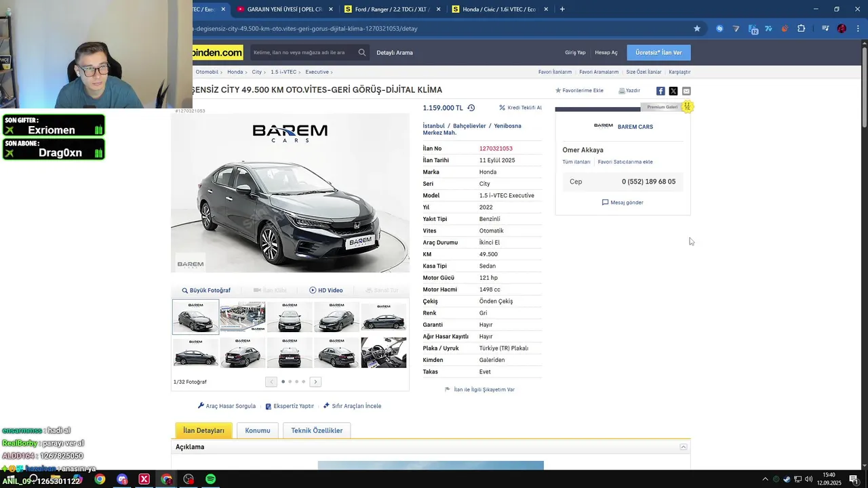Close the Ford Ranger tab
This screenshot has width=868, height=488.
tap(438, 9)
